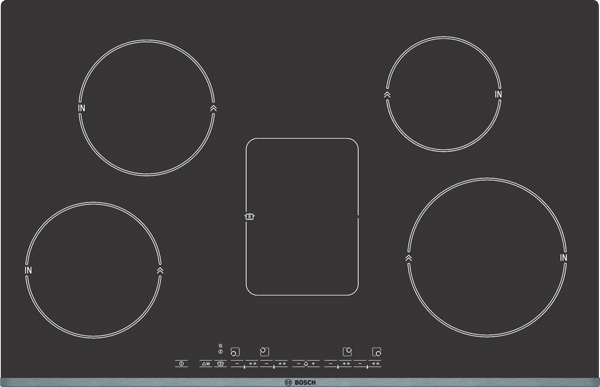Tap the timer clock symbol
This screenshot has width=600, height=387.
(306, 364)
